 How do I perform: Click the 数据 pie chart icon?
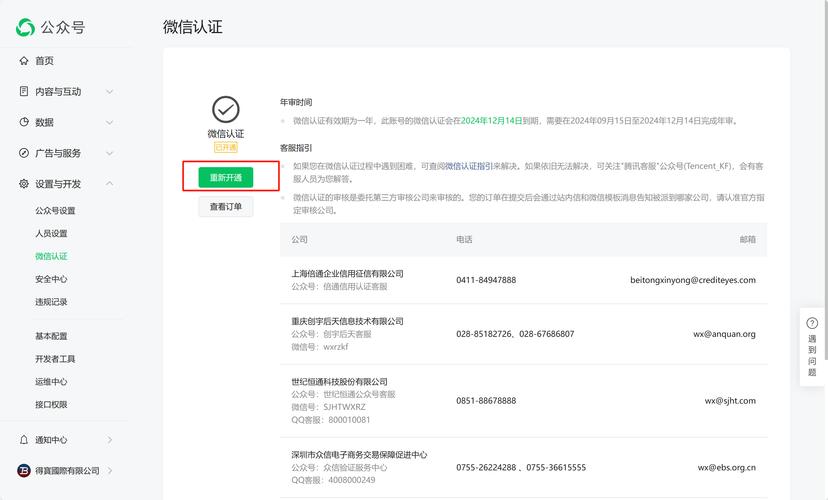(x=24, y=122)
